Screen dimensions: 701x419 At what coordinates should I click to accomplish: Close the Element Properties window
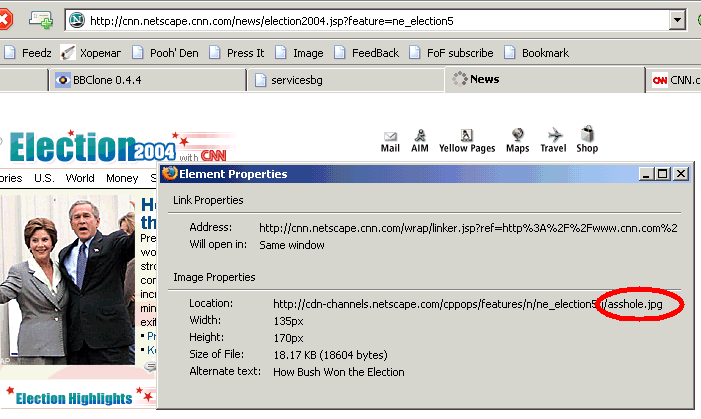(x=681, y=174)
